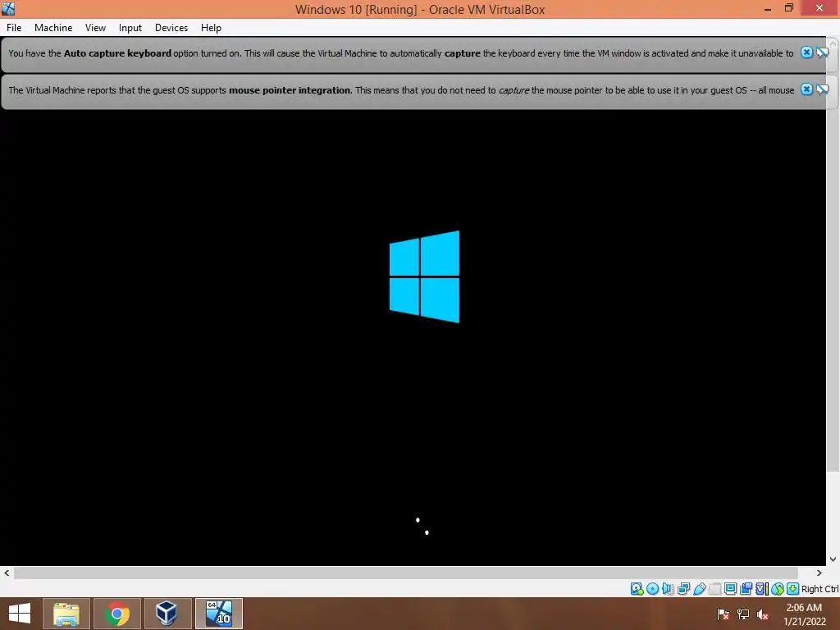Image resolution: width=840 pixels, height=630 pixels.
Task: Click the optical disk indicator icon
Action: click(x=652, y=589)
